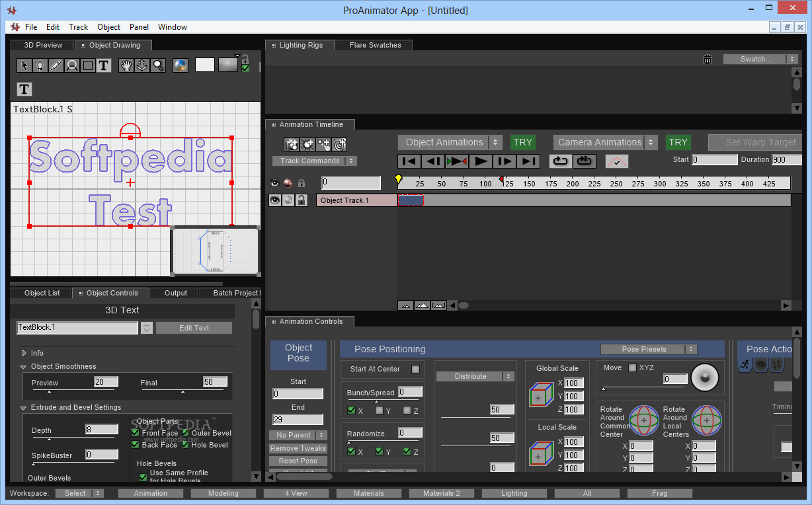Click the add light track icon
Image resolution: width=812 pixels, height=505 pixels.
(x=307, y=144)
